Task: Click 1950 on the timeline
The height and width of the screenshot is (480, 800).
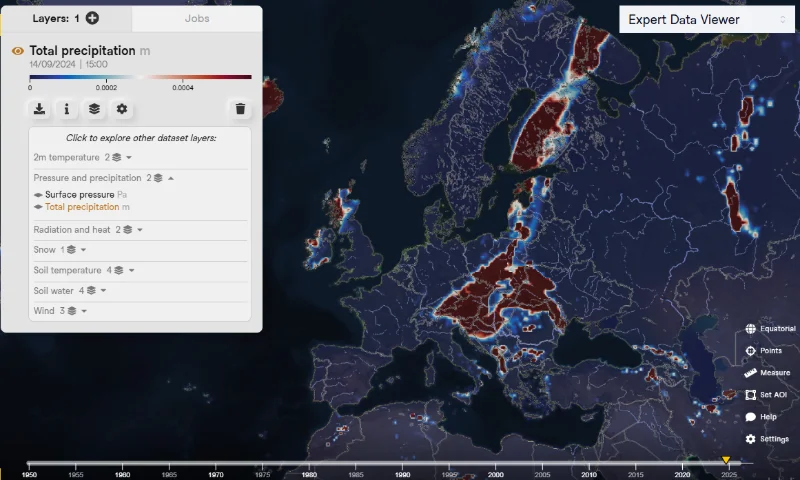Action: tap(30, 474)
